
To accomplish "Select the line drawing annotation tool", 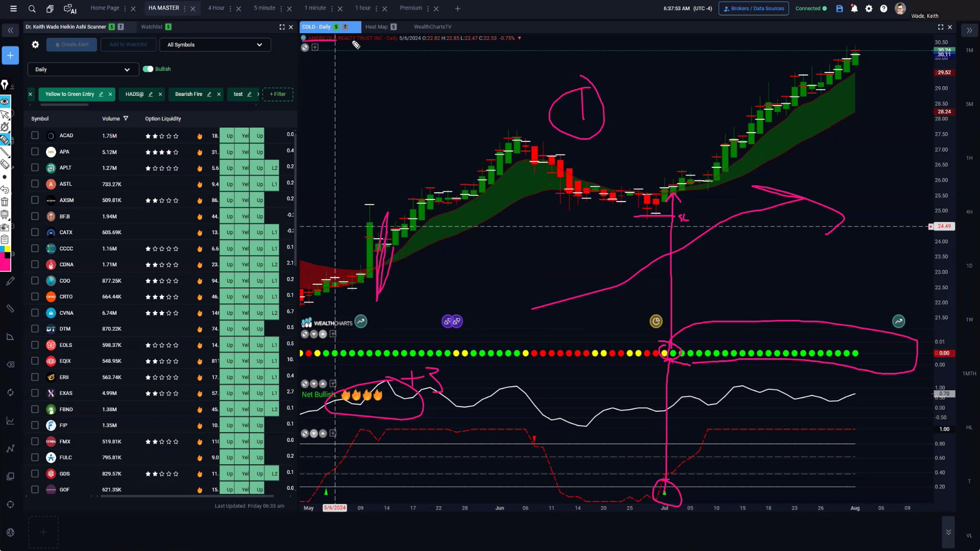I will pyautogui.click(x=5, y=152).
